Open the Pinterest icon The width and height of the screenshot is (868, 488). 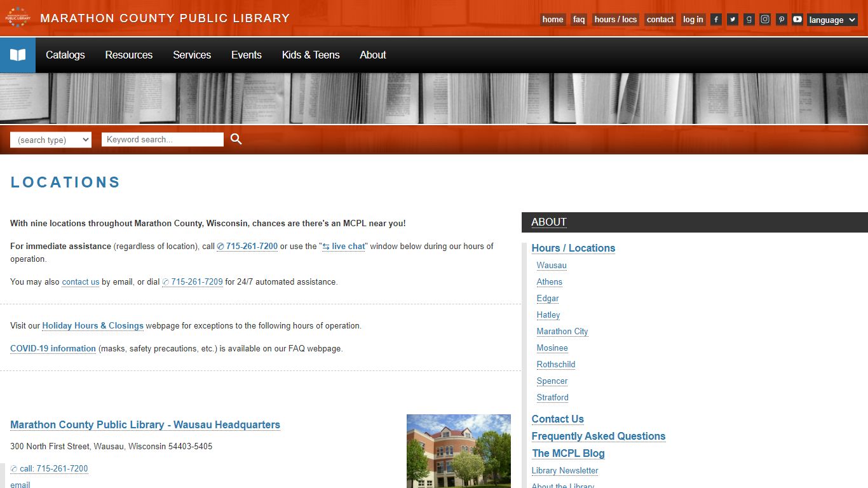pos(782,20)
